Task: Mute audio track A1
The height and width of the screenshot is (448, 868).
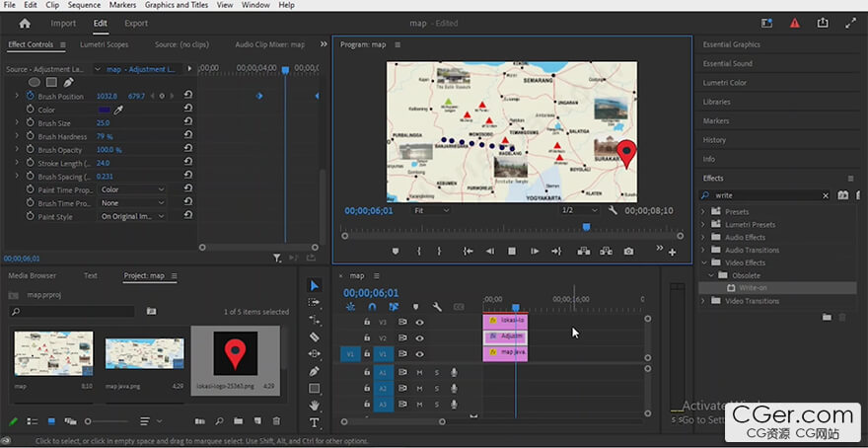Action: [x=419, y=373]
